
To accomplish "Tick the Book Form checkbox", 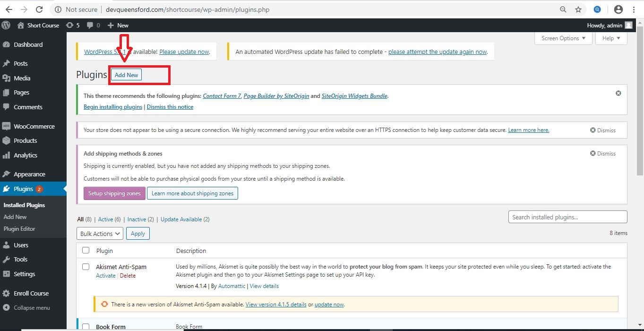I will click(x=86, y=326).
